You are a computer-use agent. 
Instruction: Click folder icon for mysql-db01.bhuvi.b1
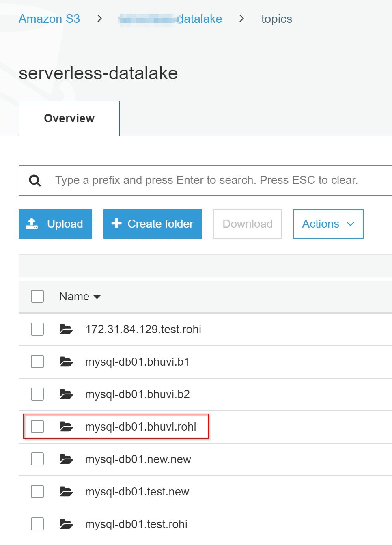tap(66, 362)
